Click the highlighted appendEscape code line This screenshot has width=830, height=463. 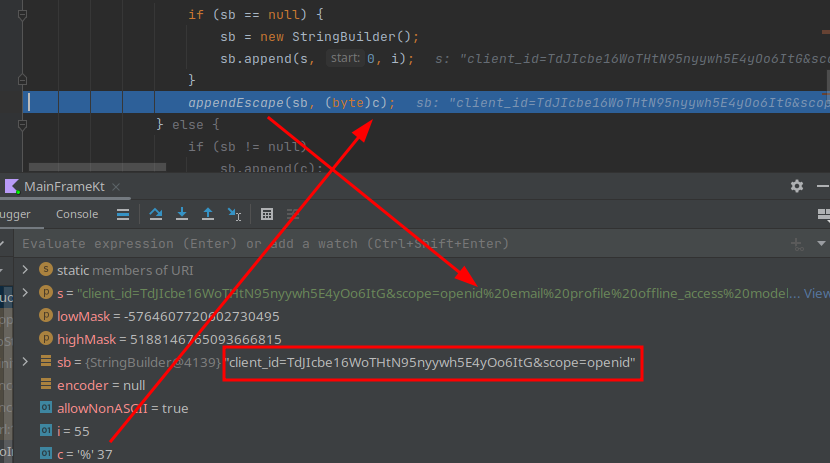pyautogui.click(x=290, y=103)
